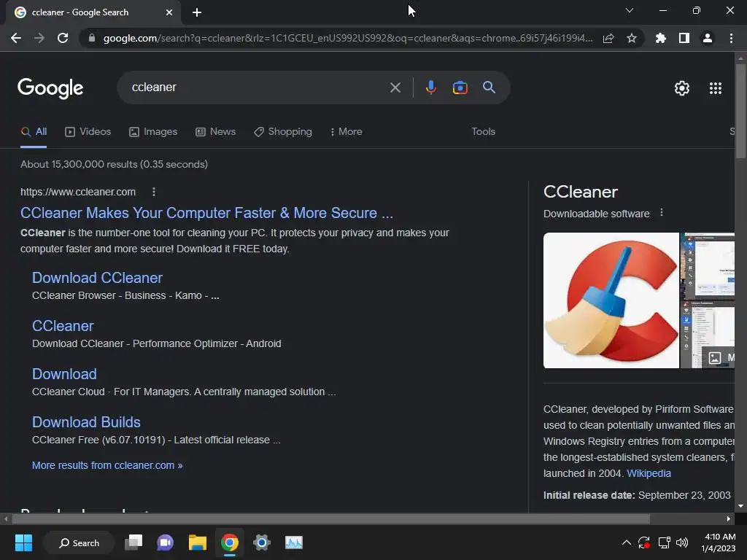Click inside the ccleaner search field
The height and width of the screenshot is (560, 747).
click(x=258, y=87)
